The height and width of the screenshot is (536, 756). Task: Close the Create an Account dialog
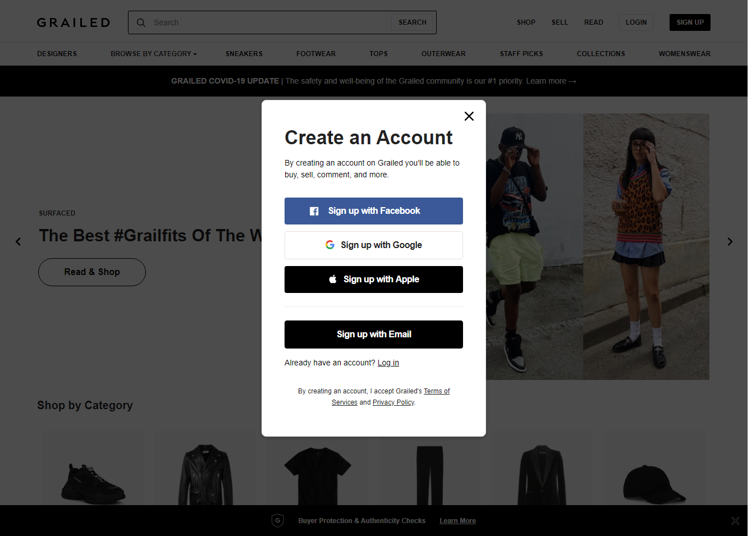tap(469, 116)
